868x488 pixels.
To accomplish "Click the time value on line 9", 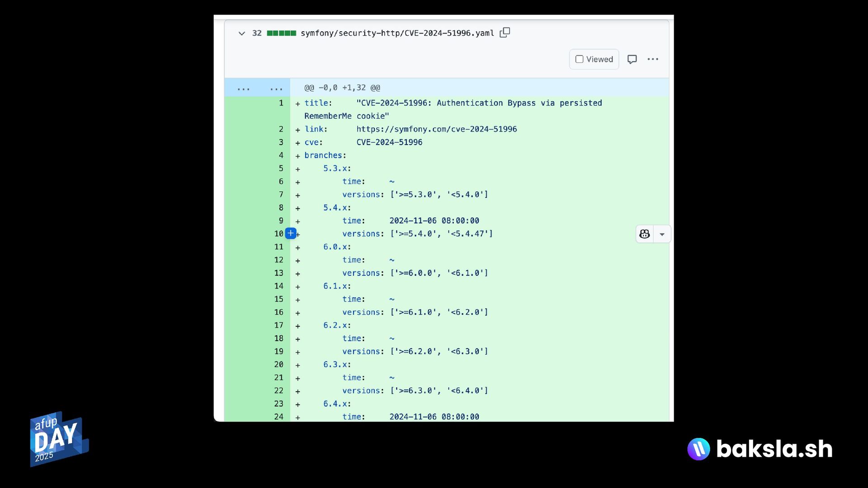I will tap(434, 221).
